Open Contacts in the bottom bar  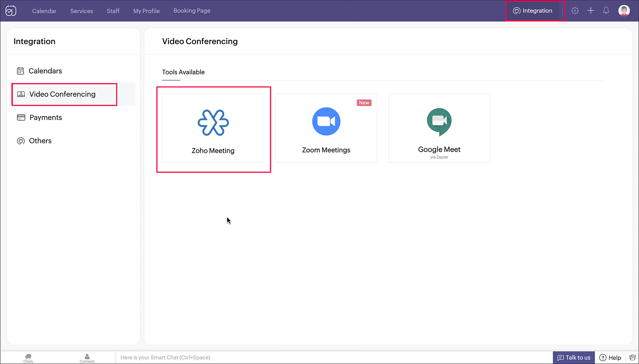click(x=87, y=358)
